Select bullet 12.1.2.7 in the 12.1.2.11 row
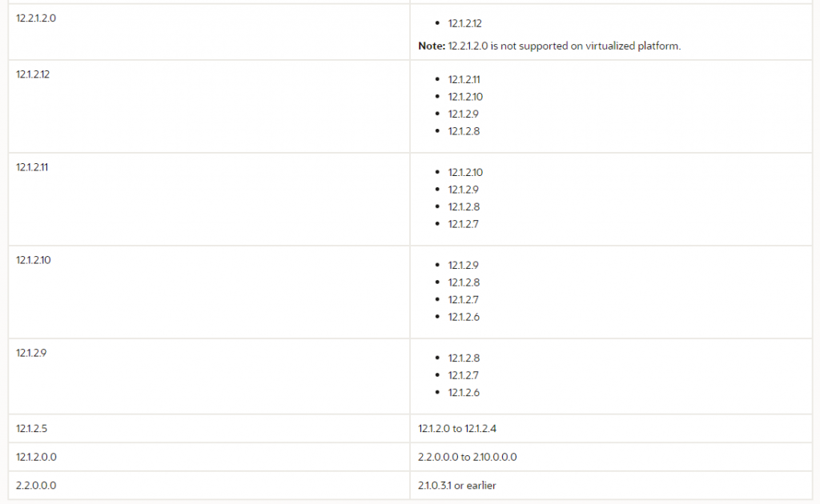 pyautogui.click(x=463, y=224)
